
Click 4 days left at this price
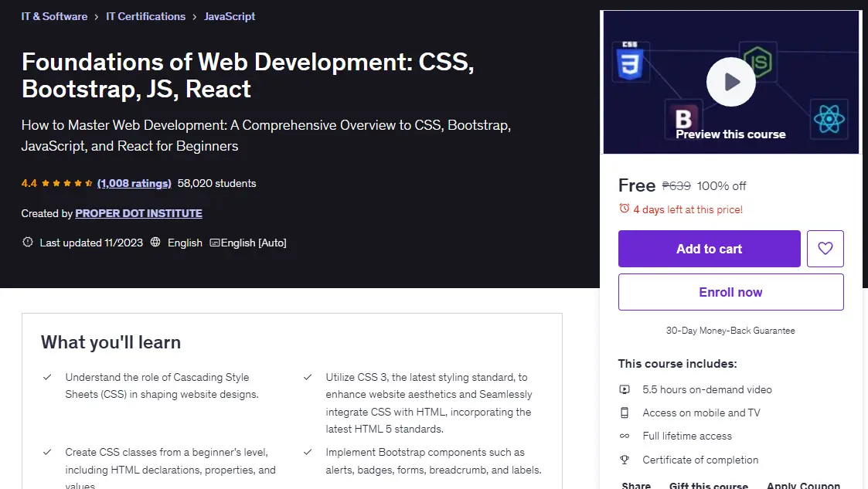[688, 209]
